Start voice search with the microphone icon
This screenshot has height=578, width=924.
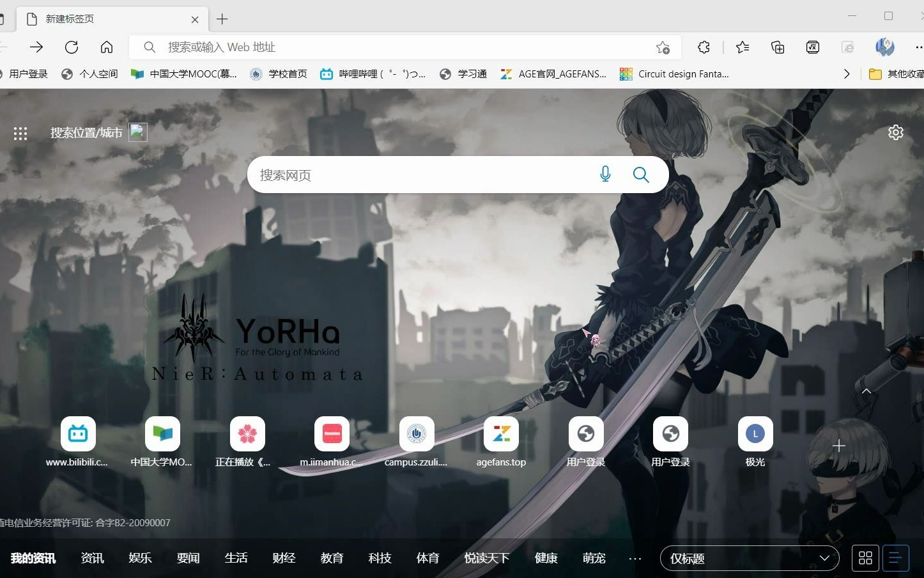point(604,173)
